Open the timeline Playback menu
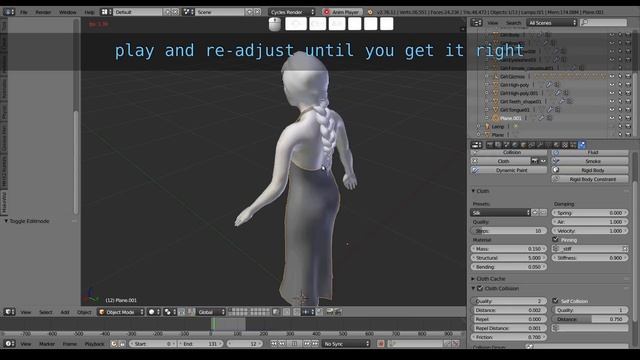Screen dimensions: 640x360 click(x=94, y=344)
